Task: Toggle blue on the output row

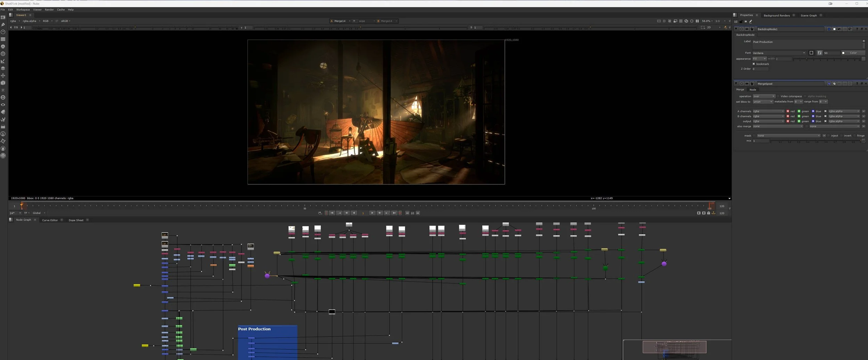Action: (x=813, y=121)
